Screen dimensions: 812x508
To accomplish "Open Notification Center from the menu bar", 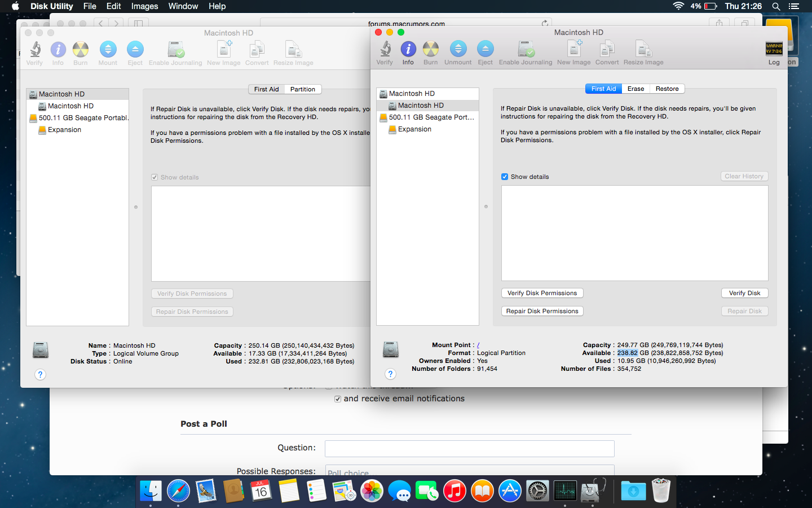I will (794, 6).
